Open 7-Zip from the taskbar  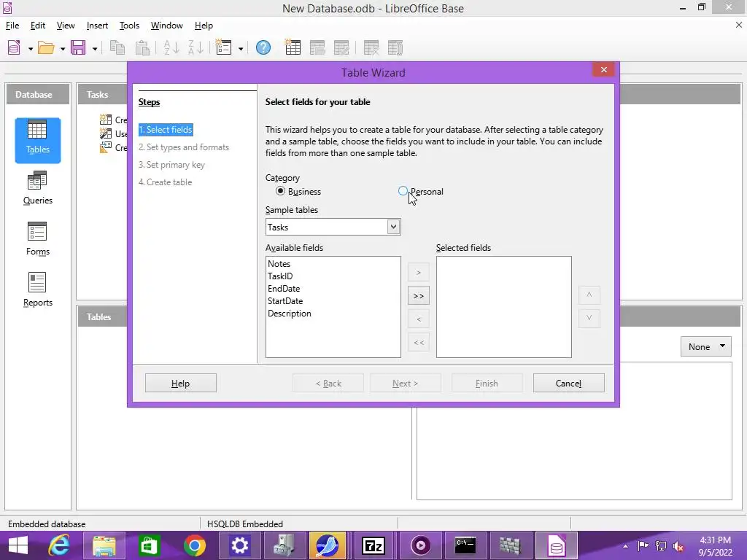coord(373,545)
